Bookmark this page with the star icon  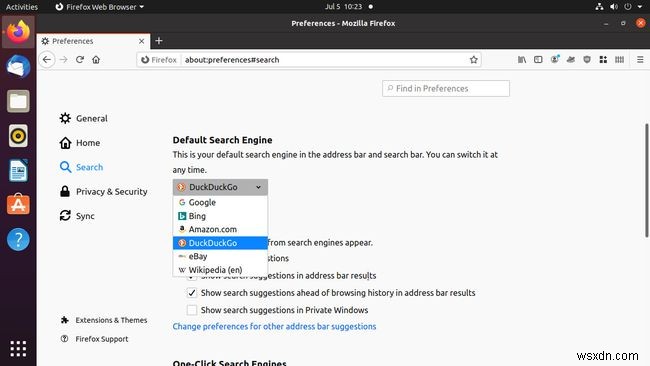click(473, 60)
